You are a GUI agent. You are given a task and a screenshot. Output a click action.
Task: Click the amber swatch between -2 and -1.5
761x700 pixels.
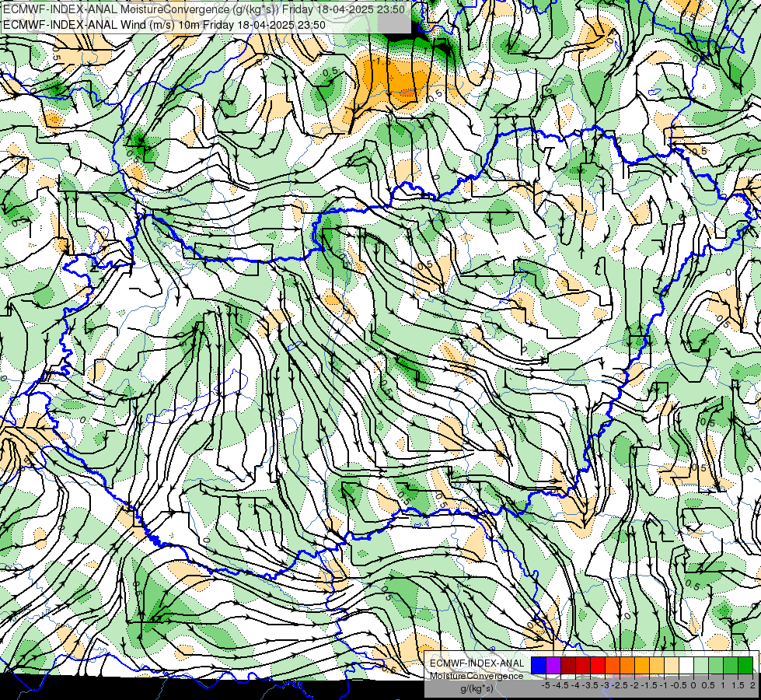coord(642,665)
